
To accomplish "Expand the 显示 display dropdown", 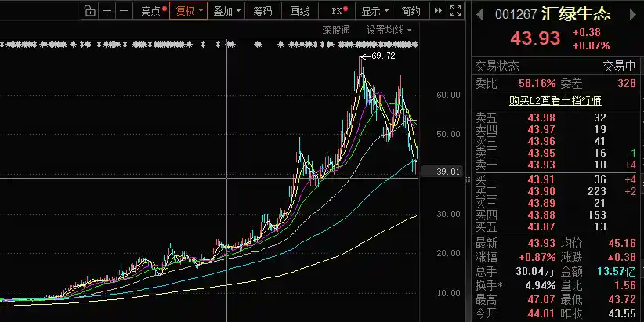I will point(374,11).
